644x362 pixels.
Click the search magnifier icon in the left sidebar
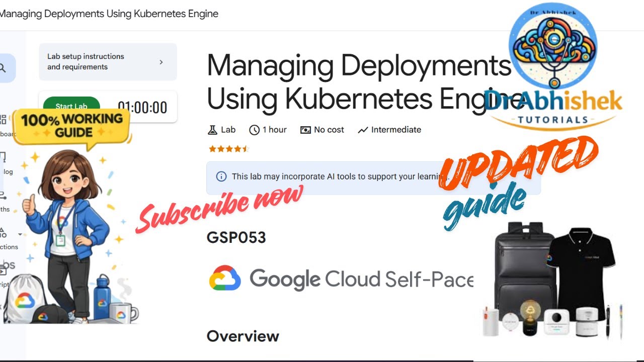[x=3, y=68]
